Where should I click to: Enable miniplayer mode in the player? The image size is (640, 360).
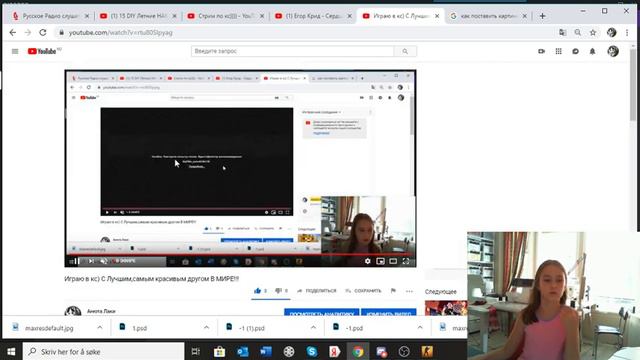tap(380, 261)
